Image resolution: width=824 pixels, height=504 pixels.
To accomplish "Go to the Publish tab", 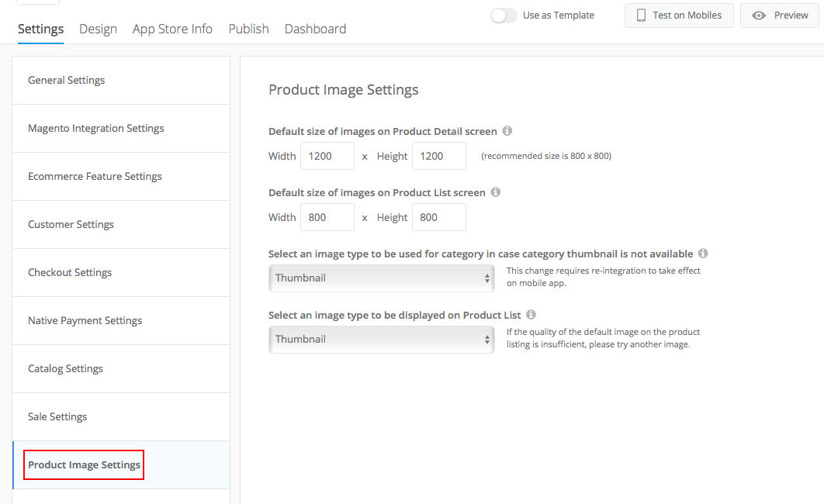I will (248, 29).
